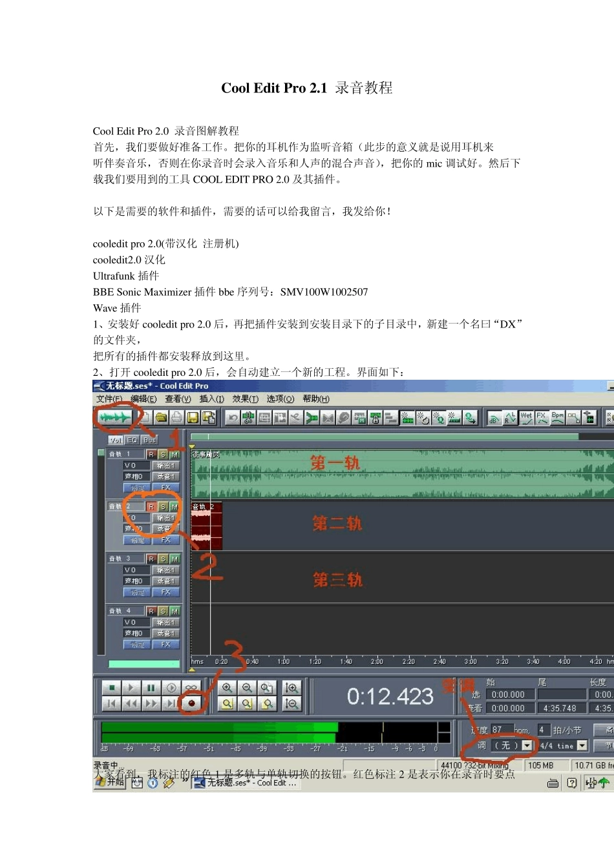Click the Go to Beginning transport button
The height and width of the screenshot is (868, 614).
point(111,703)
